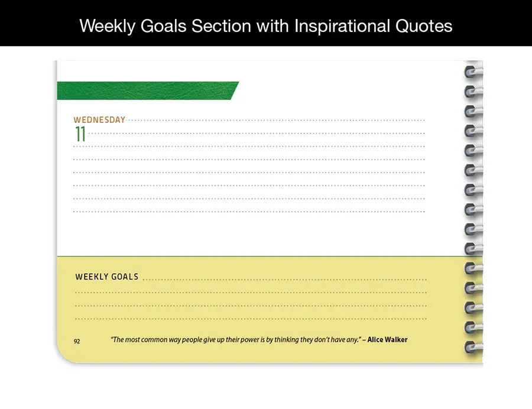Click the dotted line next to WEEKLY GOALS
Viewport: 532px width, 409px height.
(284, 279)
